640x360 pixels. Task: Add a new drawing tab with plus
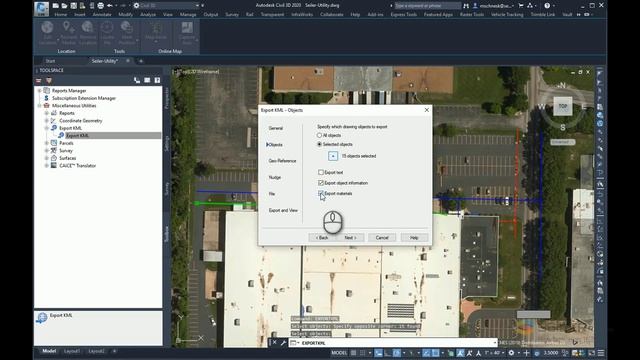coord(141,61)
